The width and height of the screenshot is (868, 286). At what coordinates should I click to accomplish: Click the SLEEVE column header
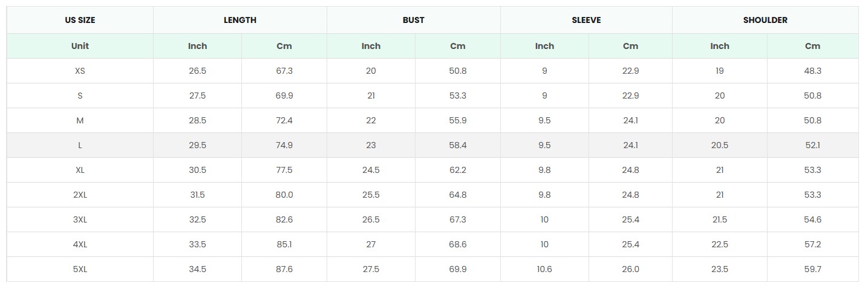[586, 20]
